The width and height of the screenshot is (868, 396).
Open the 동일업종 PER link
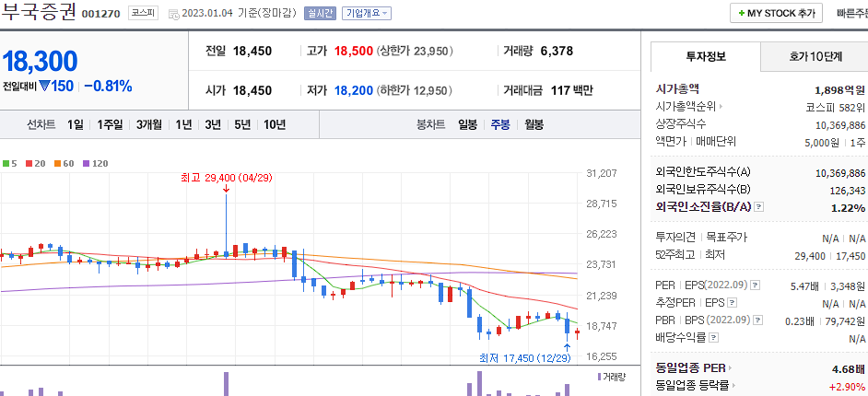coord(693,367)
